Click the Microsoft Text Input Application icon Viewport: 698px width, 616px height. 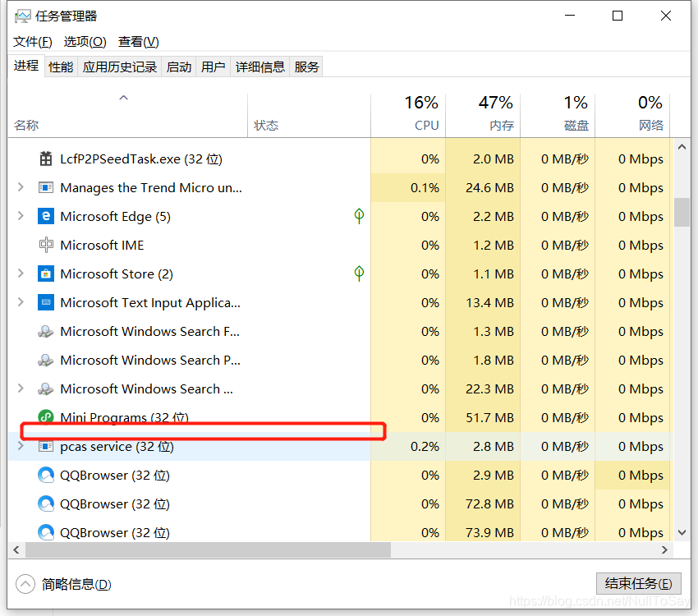pyautogui.click(x=46, y=302)
